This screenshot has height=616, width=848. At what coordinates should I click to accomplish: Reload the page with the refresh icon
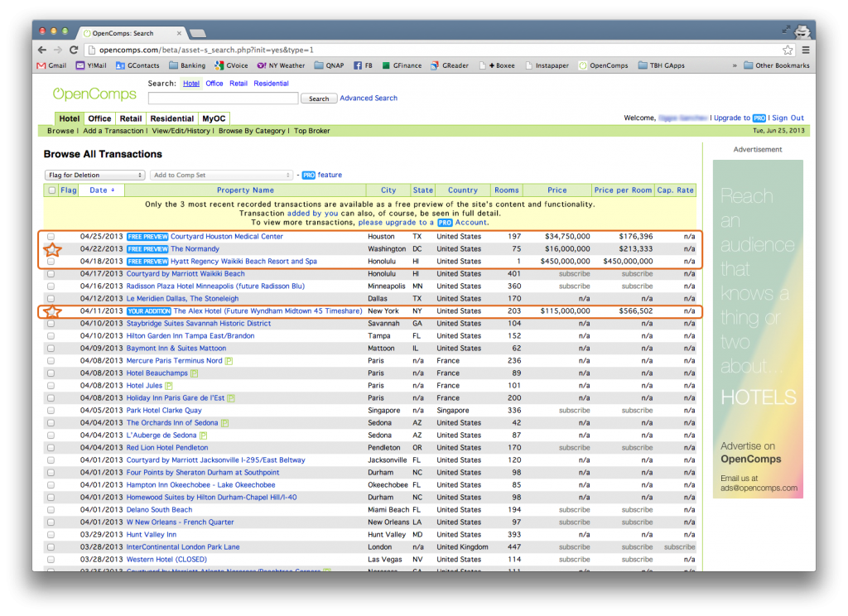click(x=74, y=50)
